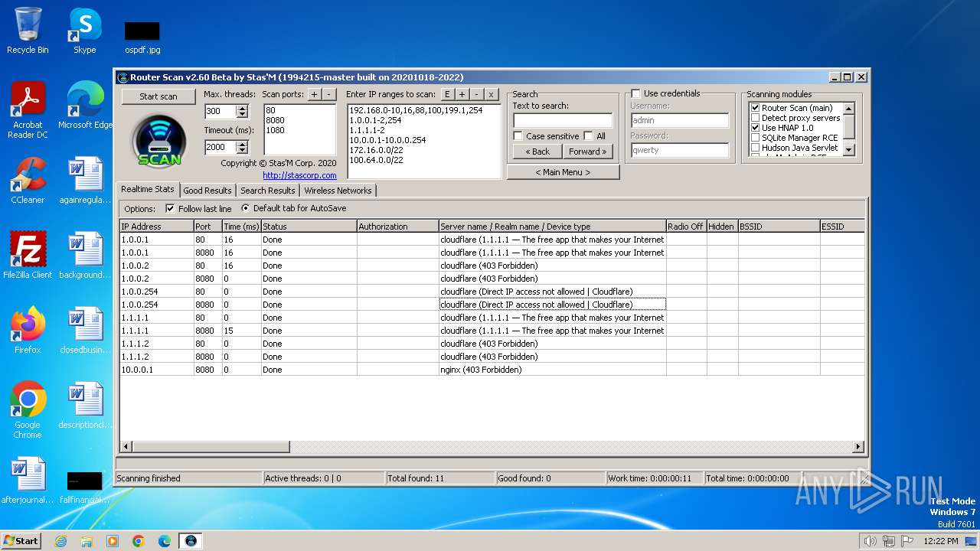Click the volume speaker tray icon

tap(870, 541)
